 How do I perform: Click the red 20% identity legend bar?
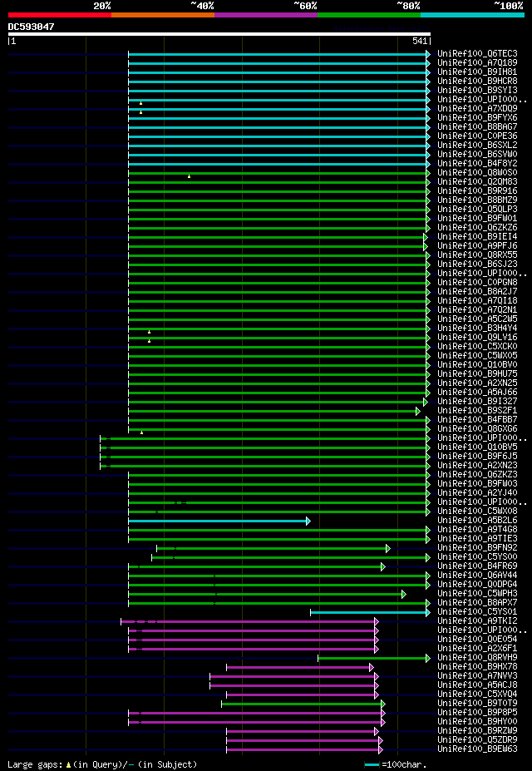point(60,15)
